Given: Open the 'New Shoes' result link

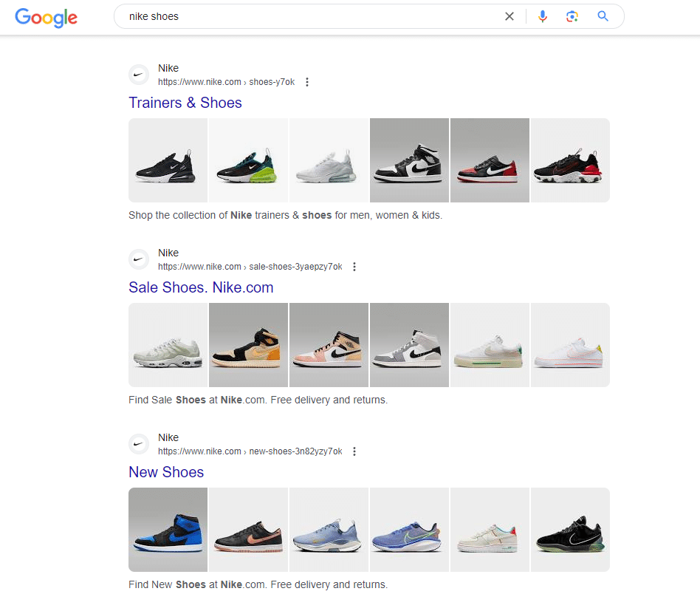Looking at the screenshot, I should (x=166, y=472).
